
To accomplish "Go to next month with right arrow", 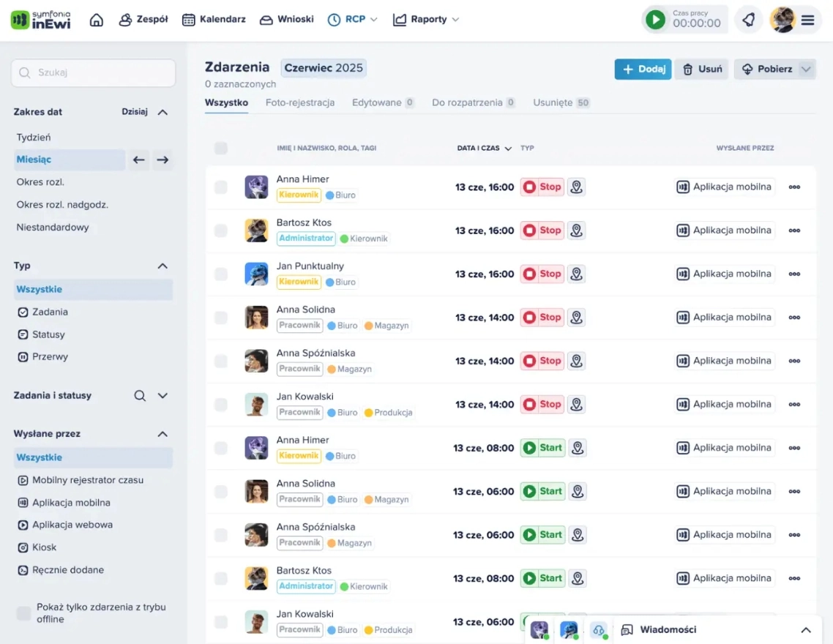I will coord(163,160).
